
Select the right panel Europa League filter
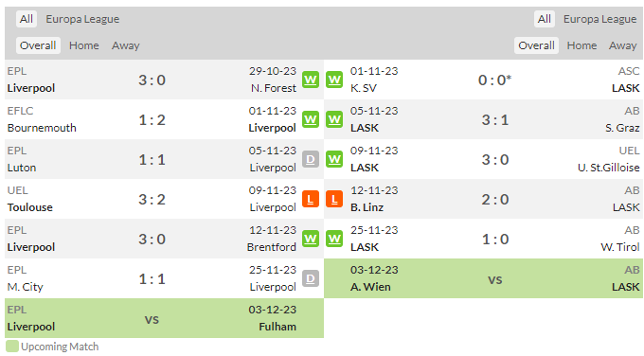[600, 19]
